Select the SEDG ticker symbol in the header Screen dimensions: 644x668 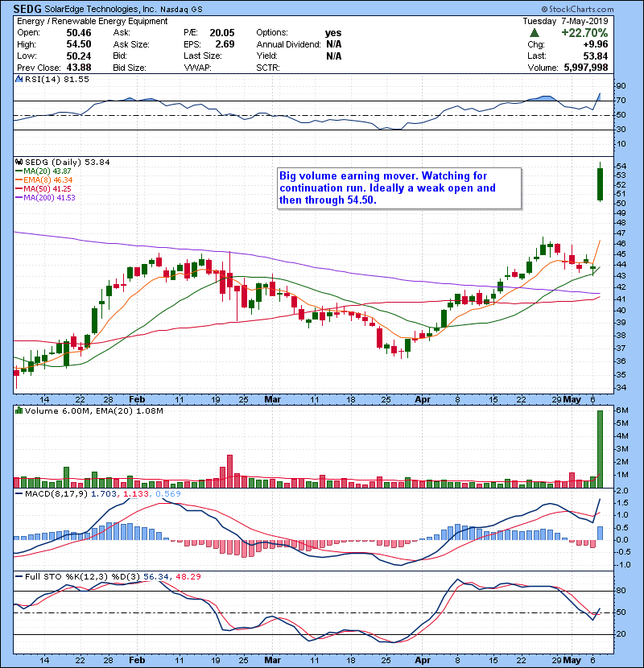27,9
